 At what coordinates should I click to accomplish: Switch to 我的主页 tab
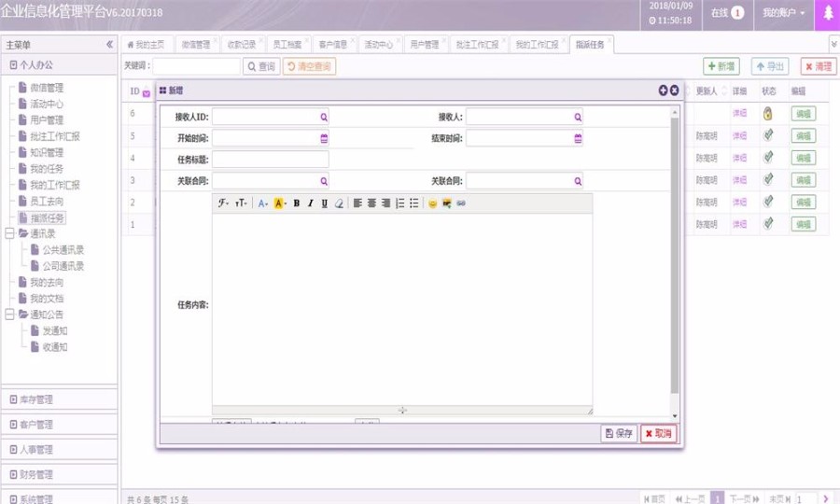pyautogui.click(x=146, y=45)
